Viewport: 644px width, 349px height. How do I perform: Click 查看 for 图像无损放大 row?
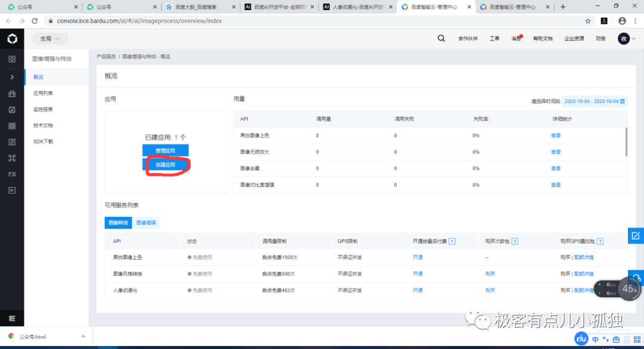556,152
